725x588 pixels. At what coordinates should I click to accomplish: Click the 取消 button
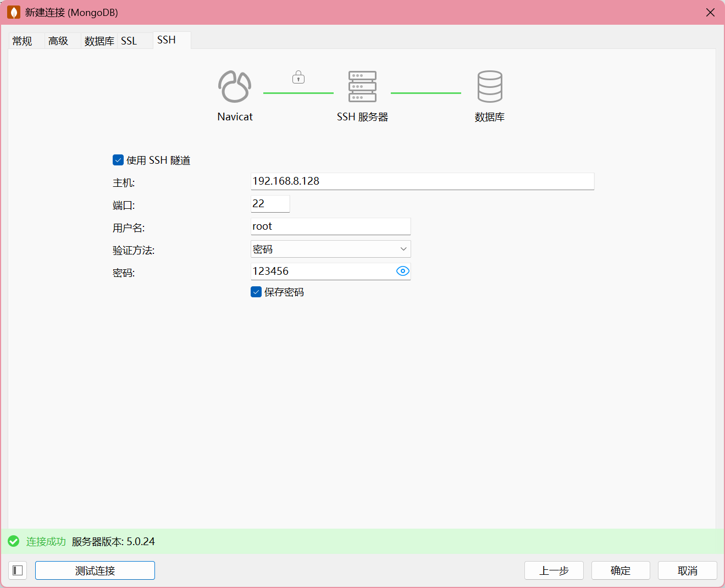[x=688, y=570]
